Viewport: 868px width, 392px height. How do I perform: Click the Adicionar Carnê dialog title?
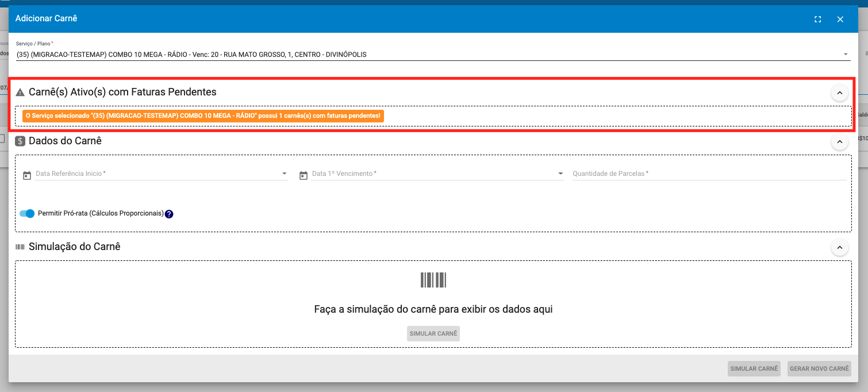click(x=46, y=18)
